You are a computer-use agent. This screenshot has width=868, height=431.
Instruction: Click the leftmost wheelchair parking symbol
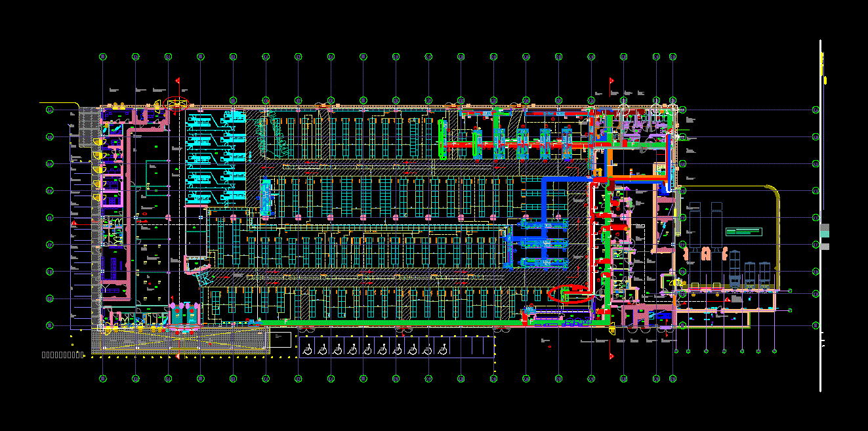point(308,350)
